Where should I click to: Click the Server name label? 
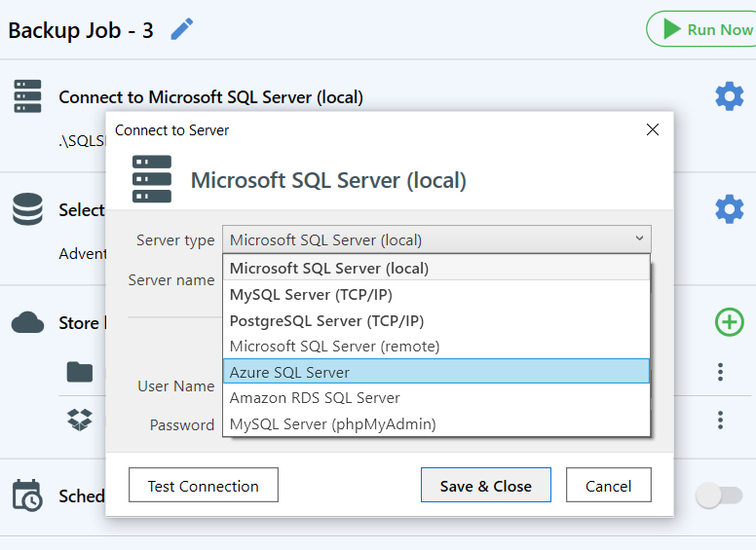[x=171, y=279]
